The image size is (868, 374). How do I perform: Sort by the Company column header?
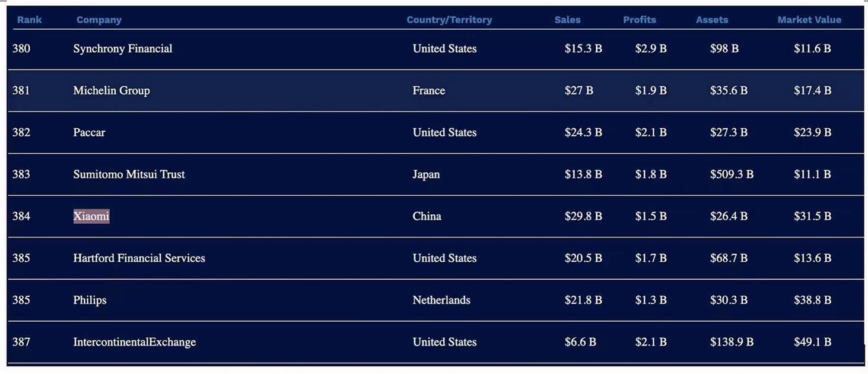(98, 20)
